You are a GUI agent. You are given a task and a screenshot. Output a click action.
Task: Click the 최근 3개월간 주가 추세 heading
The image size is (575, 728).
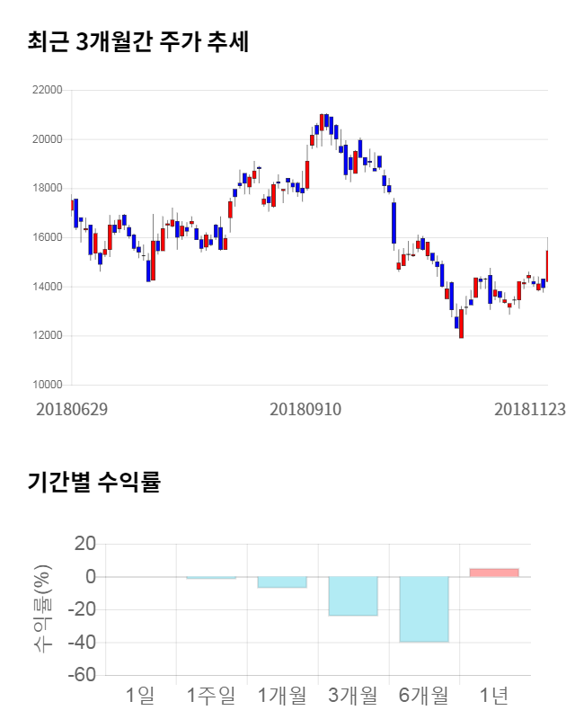(x=137, y=42)
